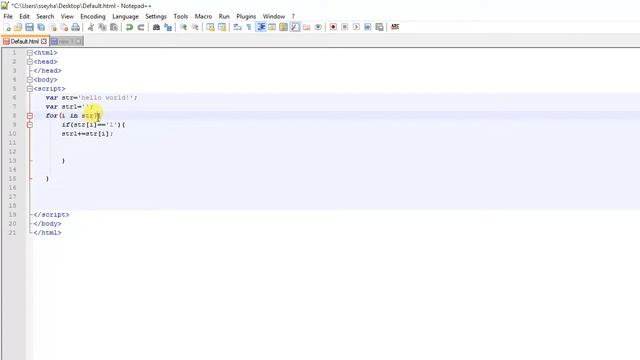The width and height of the screenshot is (640, 360).
Task: Open the Plugins menu
Action: (x=246, y=16)
